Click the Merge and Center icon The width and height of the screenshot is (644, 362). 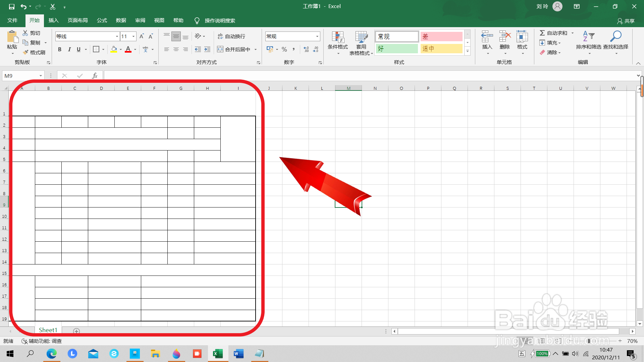coord(220,49)
